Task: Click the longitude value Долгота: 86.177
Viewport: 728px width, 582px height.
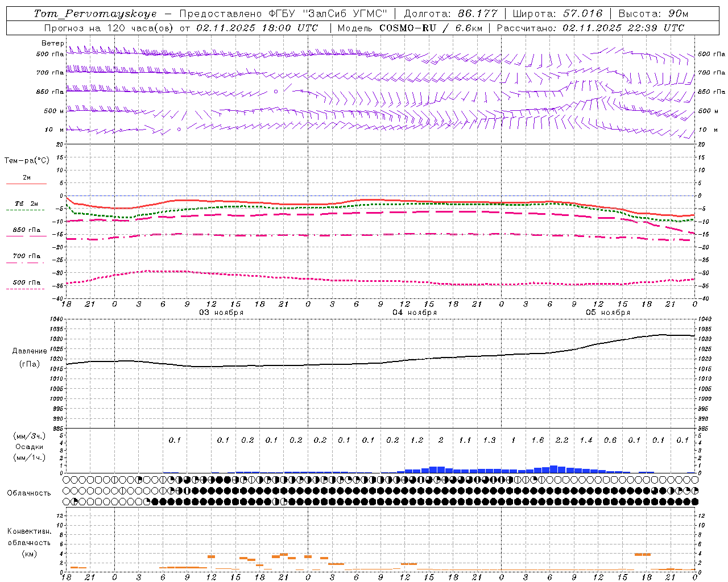Action: coord(450,14)
